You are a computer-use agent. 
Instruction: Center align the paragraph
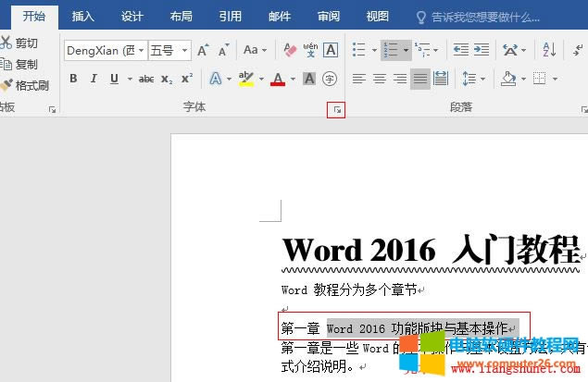[380, 80]
